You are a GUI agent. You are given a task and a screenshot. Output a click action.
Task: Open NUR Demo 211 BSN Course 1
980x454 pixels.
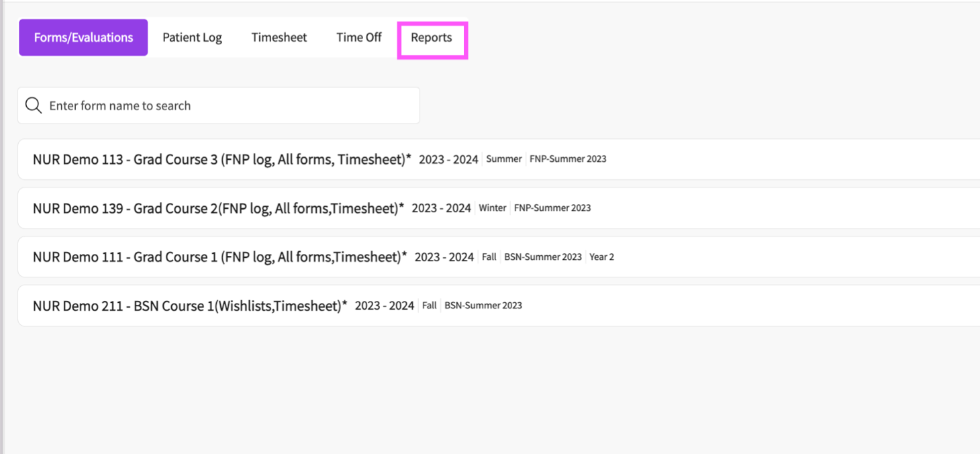(x=190, y=306)
